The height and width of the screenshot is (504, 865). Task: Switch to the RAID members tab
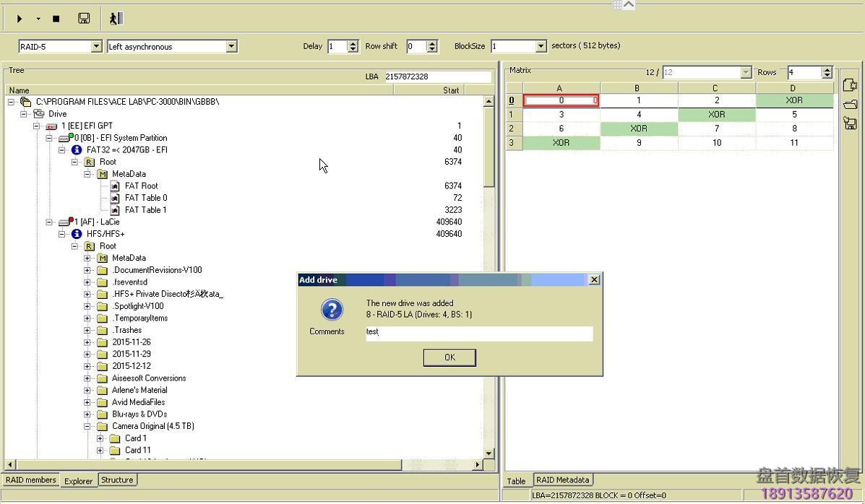[x=30, y=480]
